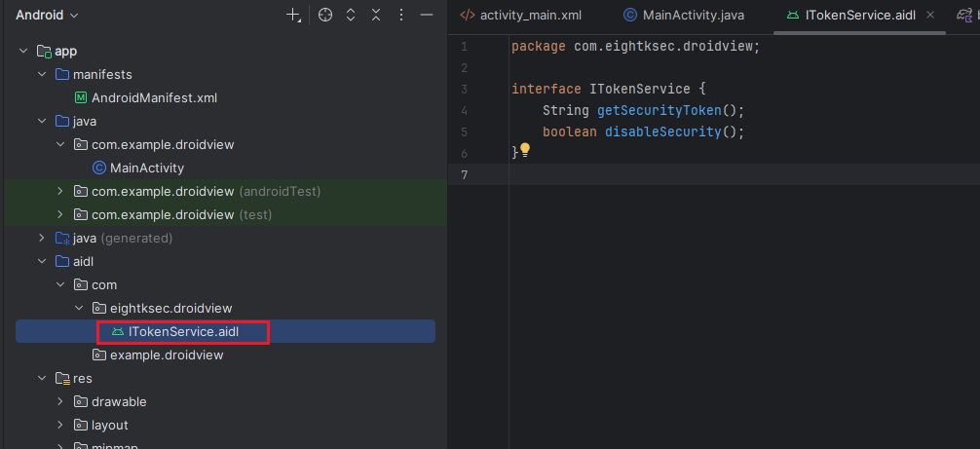Image resolution: width=980 pixels, height=449 pixels.
Task: Select ITokenService.aidl in project tree
Action: [183, 332]
